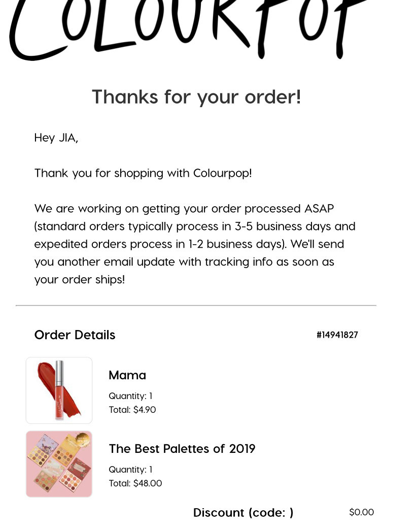This screenshot has width=420, height=526.
Task: Select the $4.90 total for Mama
Action: [145, 410]
